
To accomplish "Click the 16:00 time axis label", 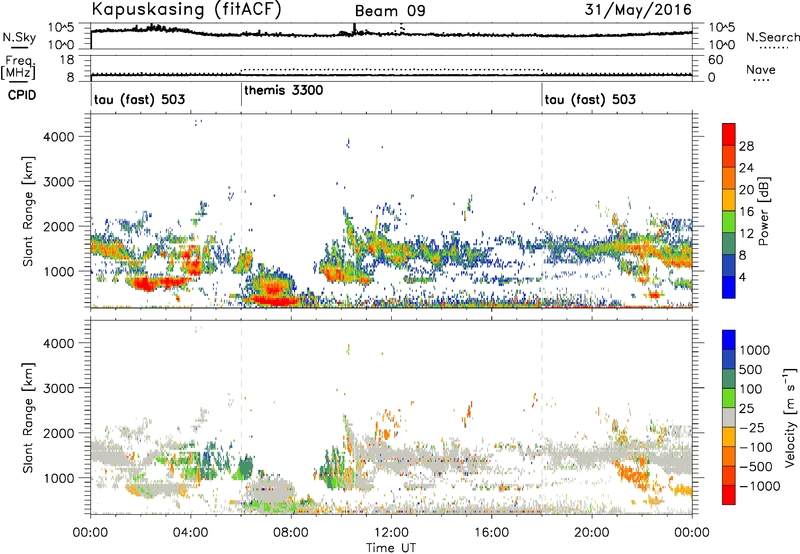I will [x=491, y=533].
